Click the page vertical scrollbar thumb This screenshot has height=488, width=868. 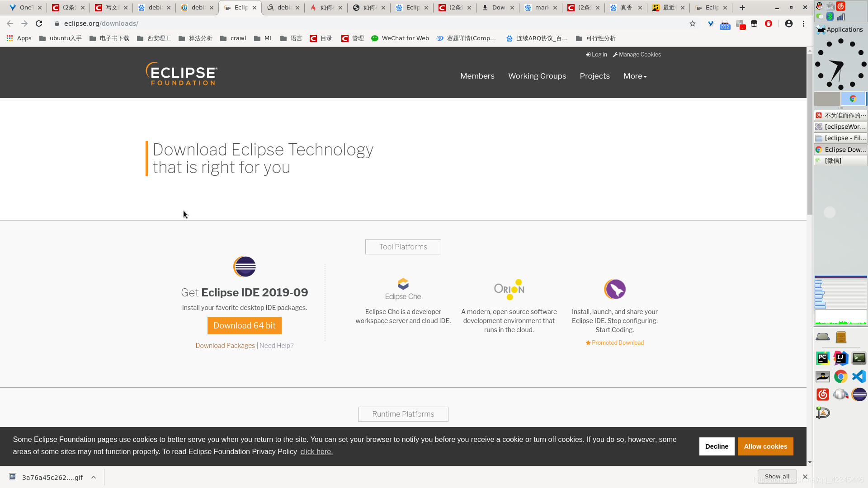click(810, 133)
